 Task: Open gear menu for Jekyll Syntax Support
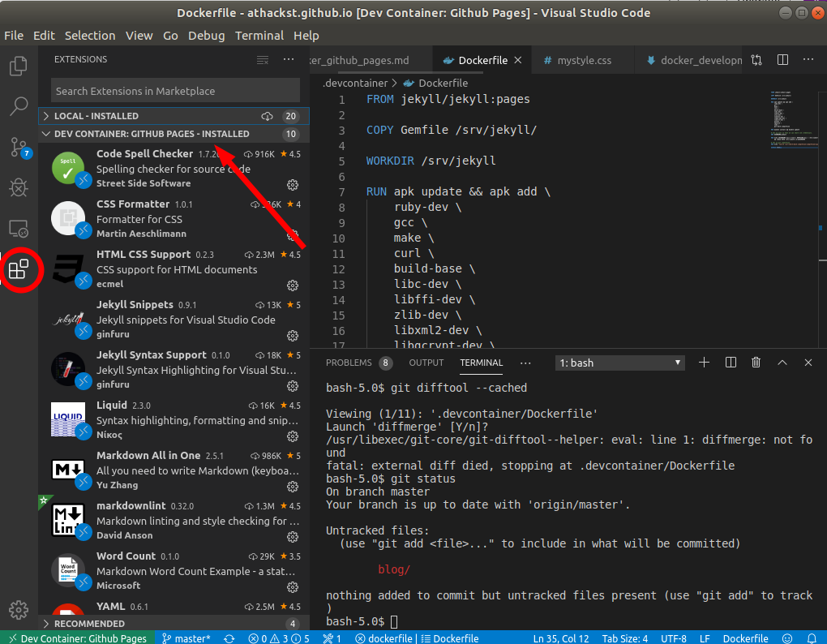click(293, 386)
